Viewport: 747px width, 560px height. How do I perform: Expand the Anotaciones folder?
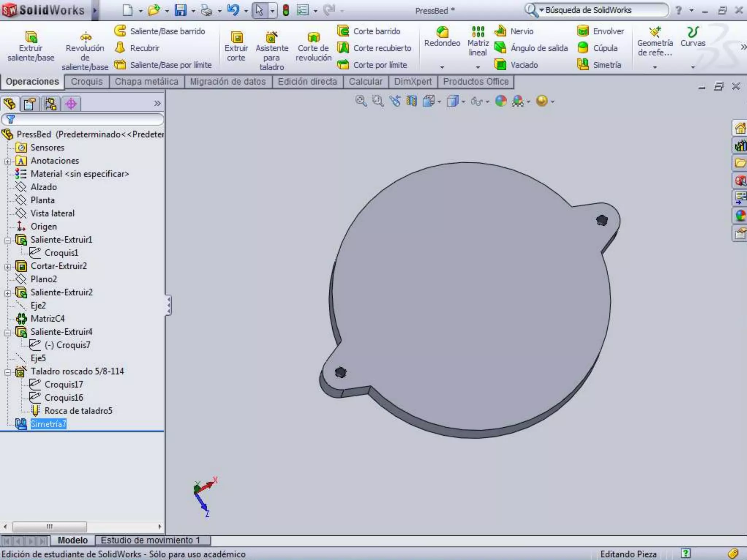point(7,161)
